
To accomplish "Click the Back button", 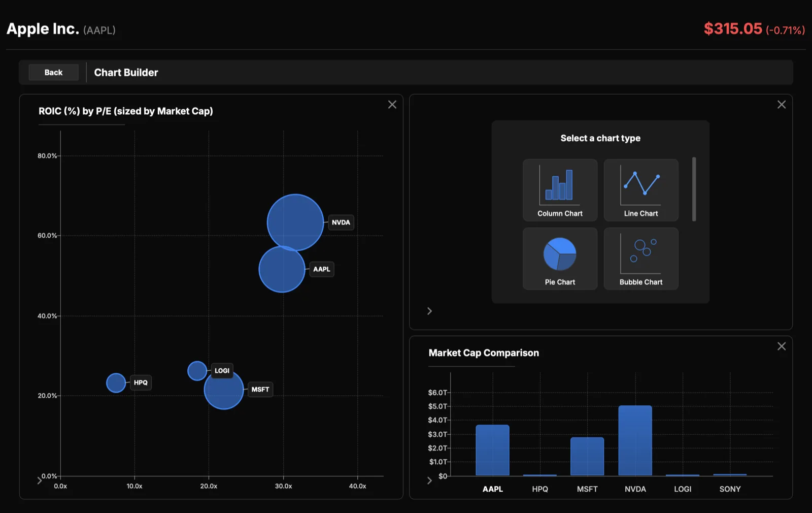I will 53,72.
